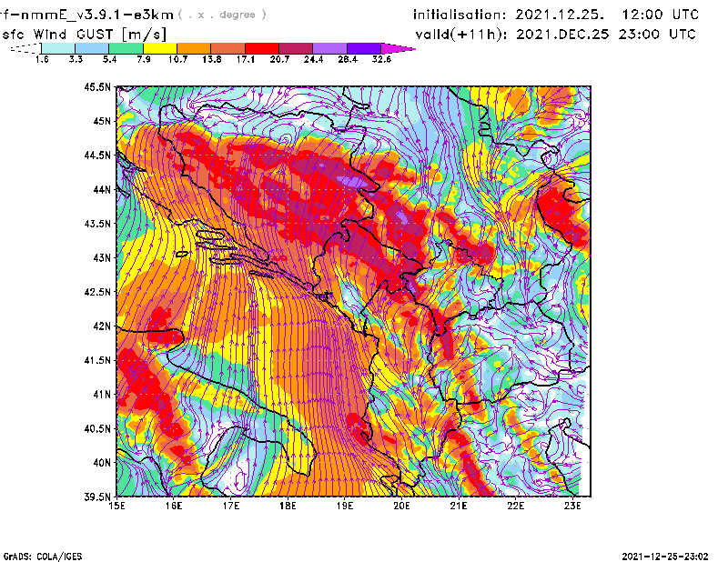Click the white dashed arrow start of the legend
Screen dimensions: 728x562
(x=25, y=48)
